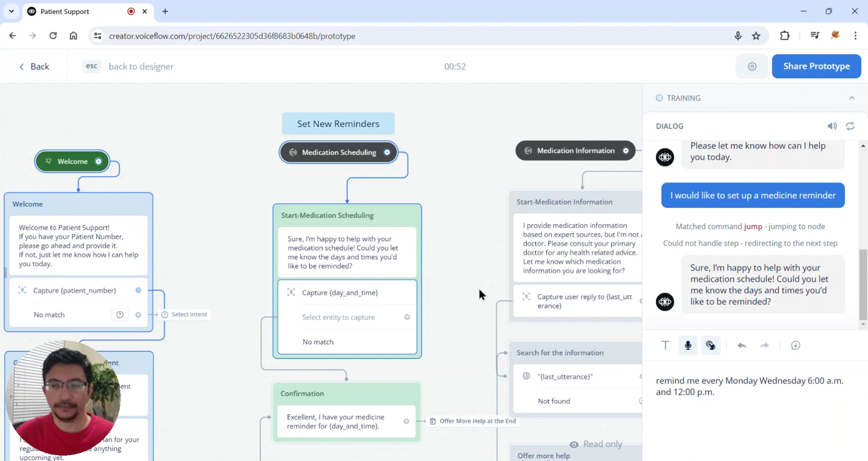Select the text input mode icon
This screenshot has width=868, height=461.
(x=665, y=345)
